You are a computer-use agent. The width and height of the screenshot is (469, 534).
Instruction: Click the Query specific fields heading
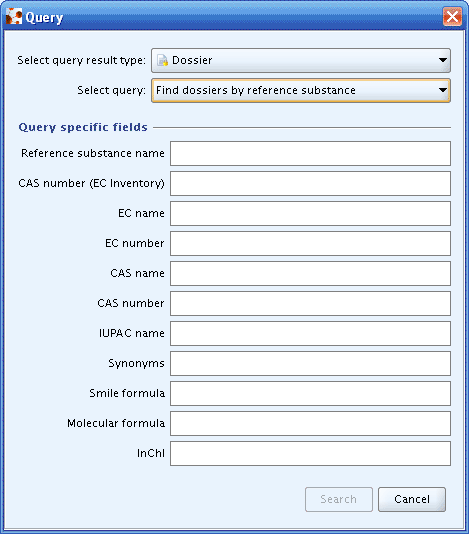(x=83, y=127)
